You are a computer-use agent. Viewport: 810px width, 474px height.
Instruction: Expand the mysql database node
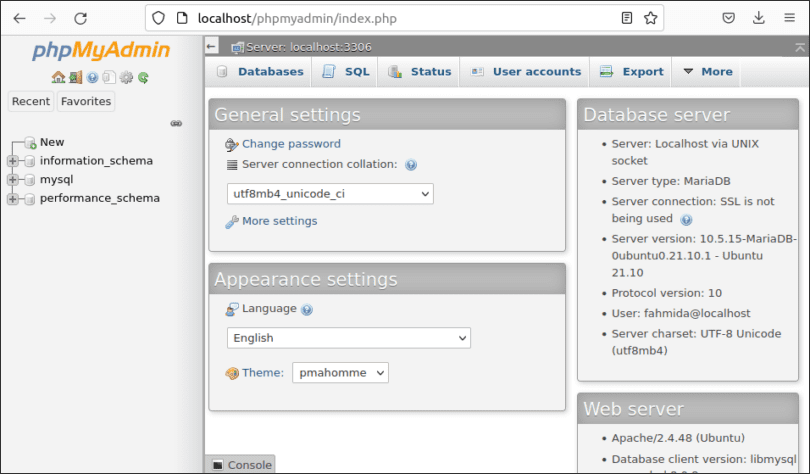coord(13,180)
